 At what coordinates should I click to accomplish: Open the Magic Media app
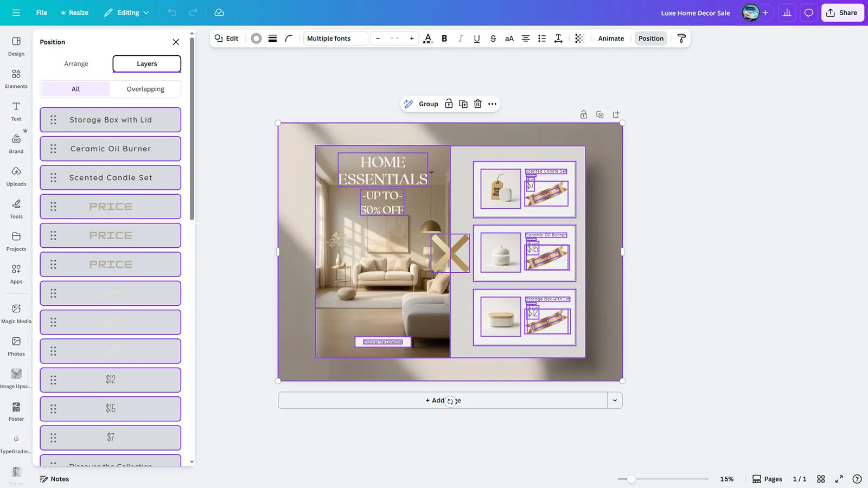[x=16, y=313]
